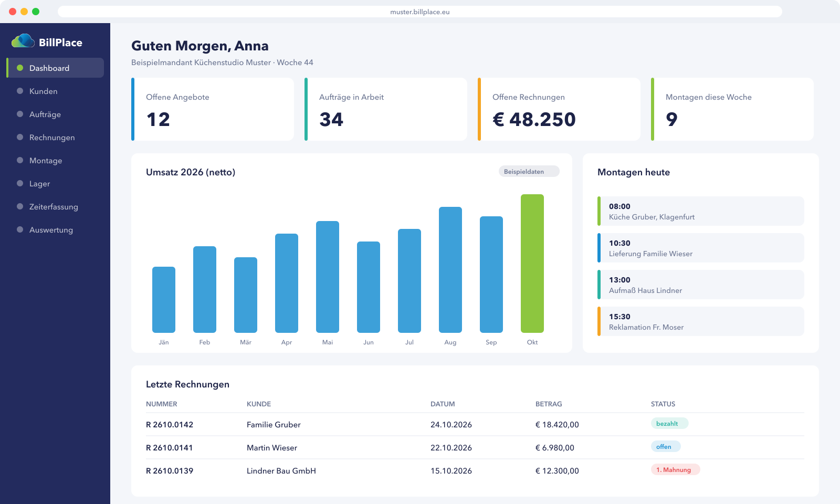
Task: Click invoice number R 2610.0141
Action: point(170,448)
